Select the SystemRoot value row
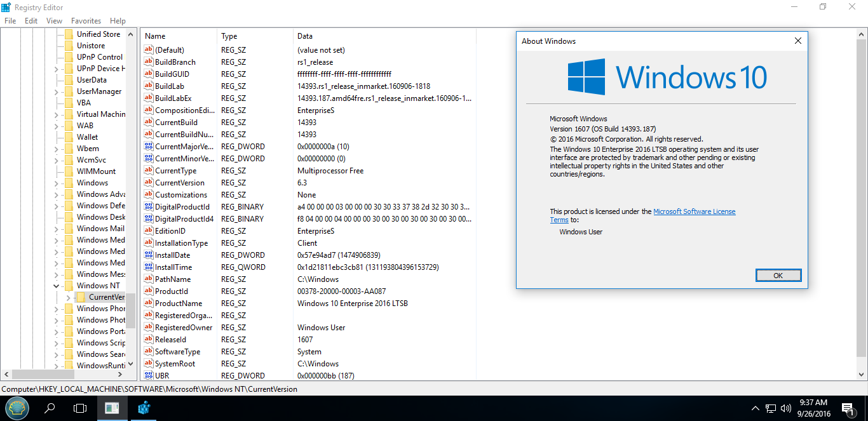The height and width of the screenshot is (421, 868). click(x=308, y=364)
